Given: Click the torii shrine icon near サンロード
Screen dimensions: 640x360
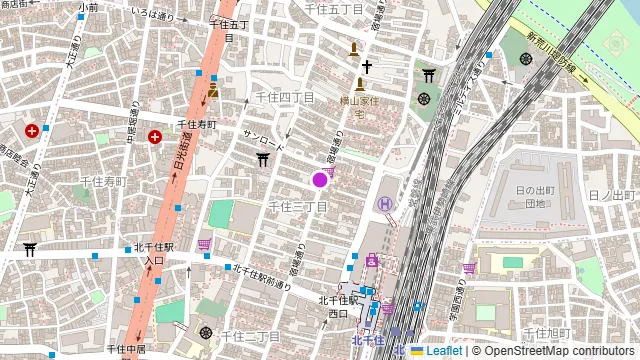Looking at the screenshot, I should 263,160.
